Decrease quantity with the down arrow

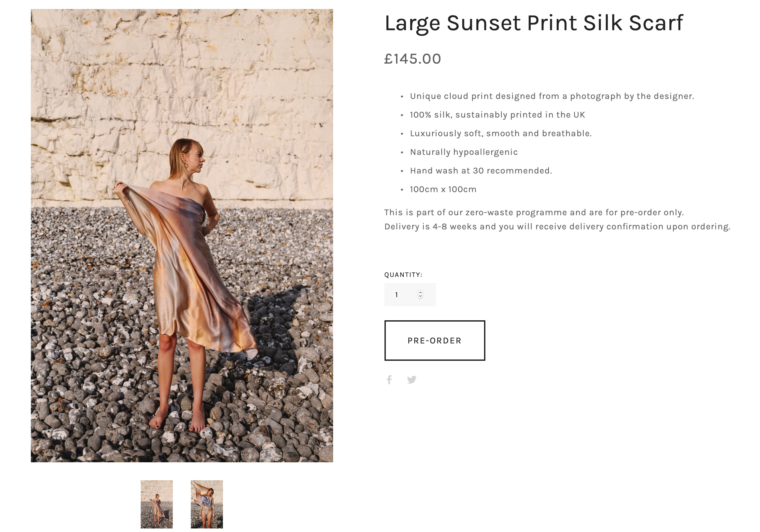pos(420,297)
